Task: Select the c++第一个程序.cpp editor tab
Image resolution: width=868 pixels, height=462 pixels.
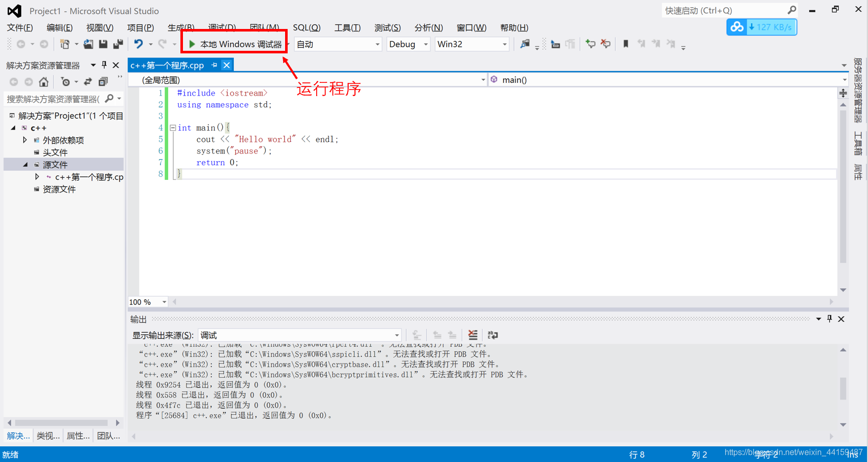Action: point(167,65)
